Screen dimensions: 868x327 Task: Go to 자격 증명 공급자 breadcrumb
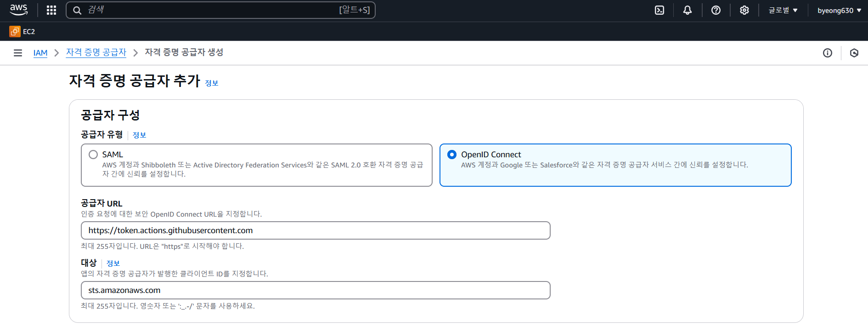click(x=96, y=52)
